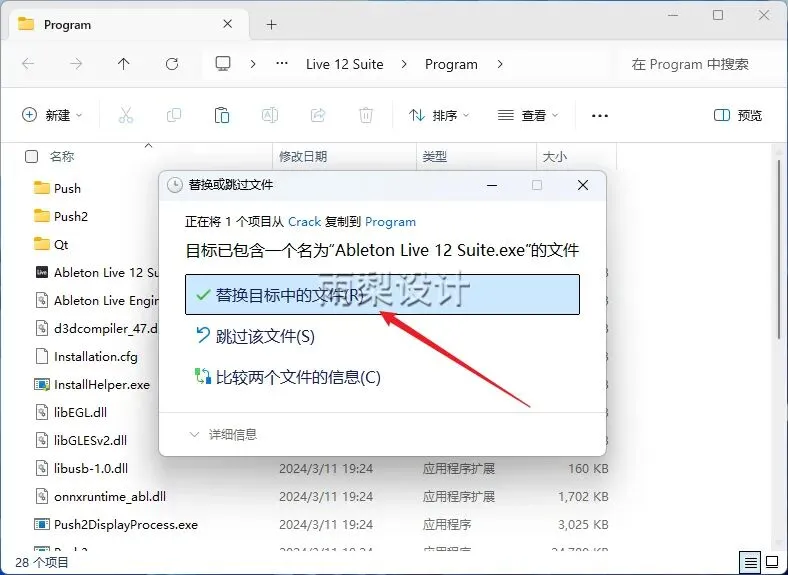
Task: Click the 3,025 KB size cell
Action: tap(583, 524)
